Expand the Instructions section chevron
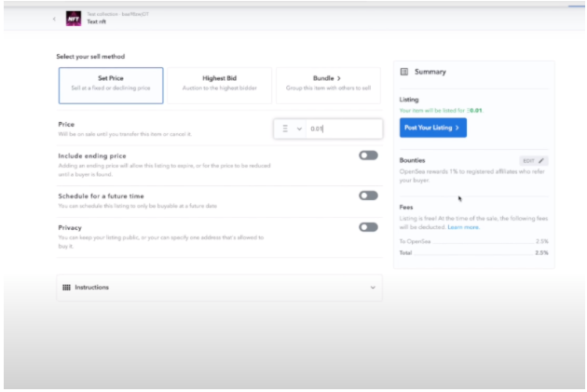This screenshot has width=587, height=392. pyautogui.click(x=373, y=288)
